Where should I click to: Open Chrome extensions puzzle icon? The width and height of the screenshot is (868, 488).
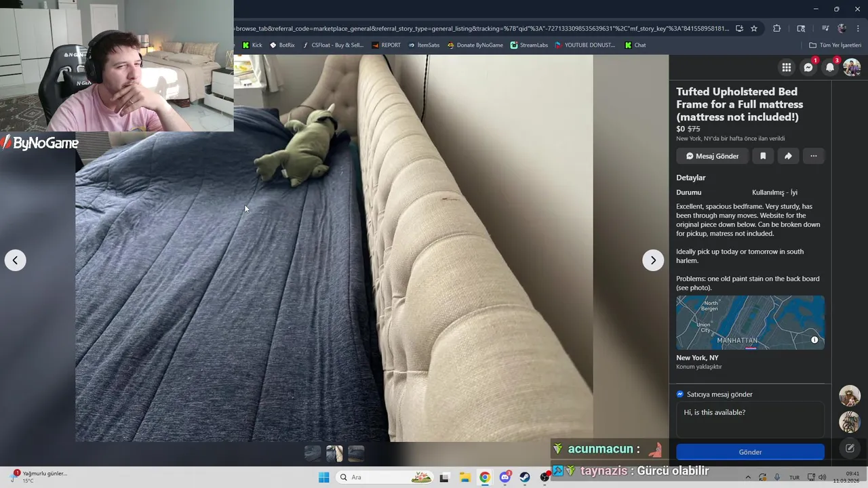[777, 28]
